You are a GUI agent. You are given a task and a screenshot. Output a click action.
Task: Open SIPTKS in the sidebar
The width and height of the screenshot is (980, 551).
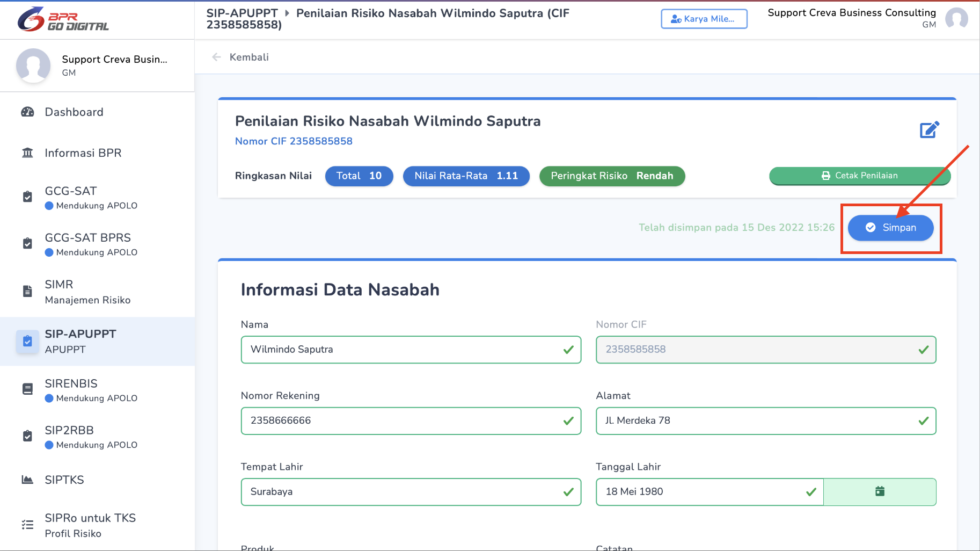pos(97,480)
